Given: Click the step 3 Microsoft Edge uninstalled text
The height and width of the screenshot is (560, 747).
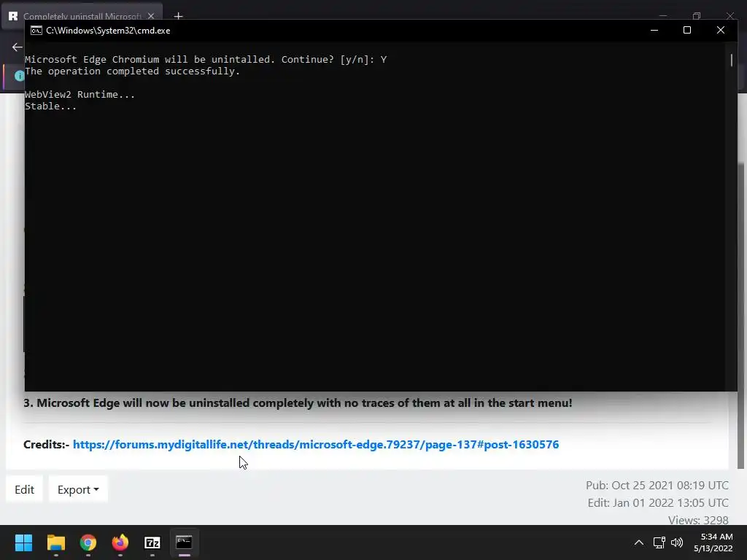Looking at the screenshot, I should pos(298,402).
